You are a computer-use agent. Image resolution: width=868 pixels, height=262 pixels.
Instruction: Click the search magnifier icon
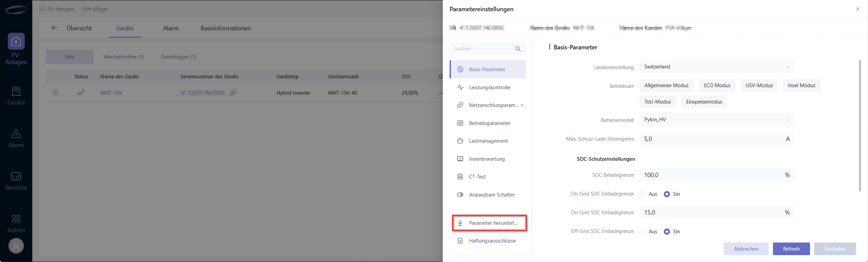point(518,49)
